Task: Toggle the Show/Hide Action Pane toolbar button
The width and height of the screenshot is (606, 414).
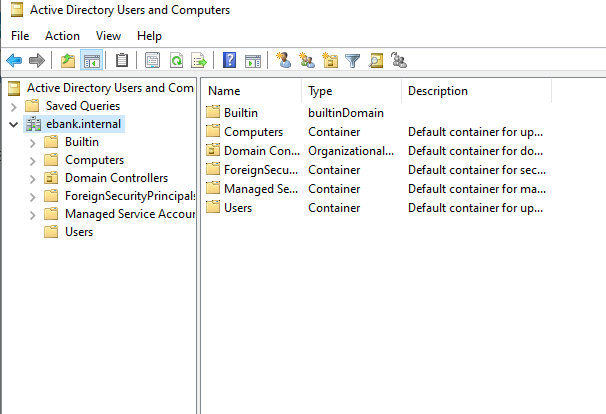Action: [253, 61]
